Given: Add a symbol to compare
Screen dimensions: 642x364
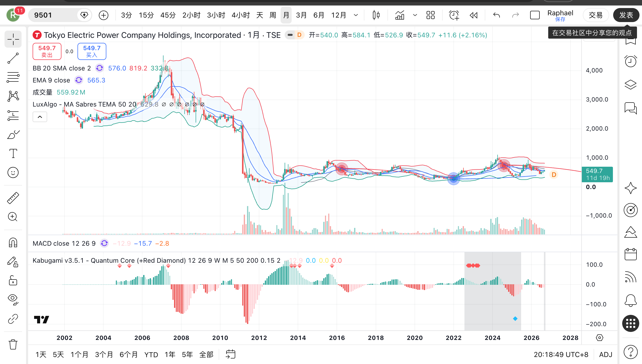Looking at the screenshot, I should pyautogui.click(x=104, y=15).
